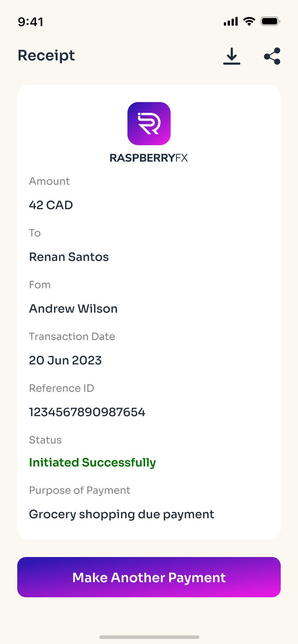Select the reference ID number 1234567890987654

pos(87,412)
